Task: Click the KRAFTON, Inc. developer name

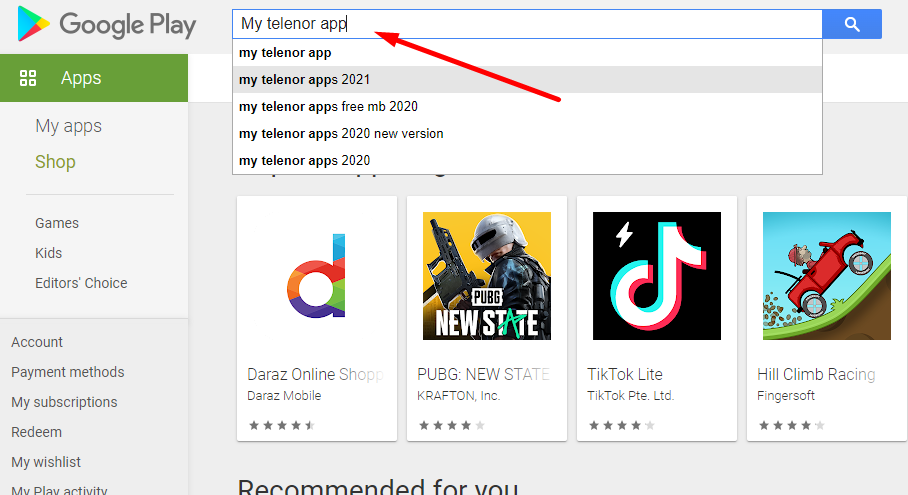Action: click(459, 396)
